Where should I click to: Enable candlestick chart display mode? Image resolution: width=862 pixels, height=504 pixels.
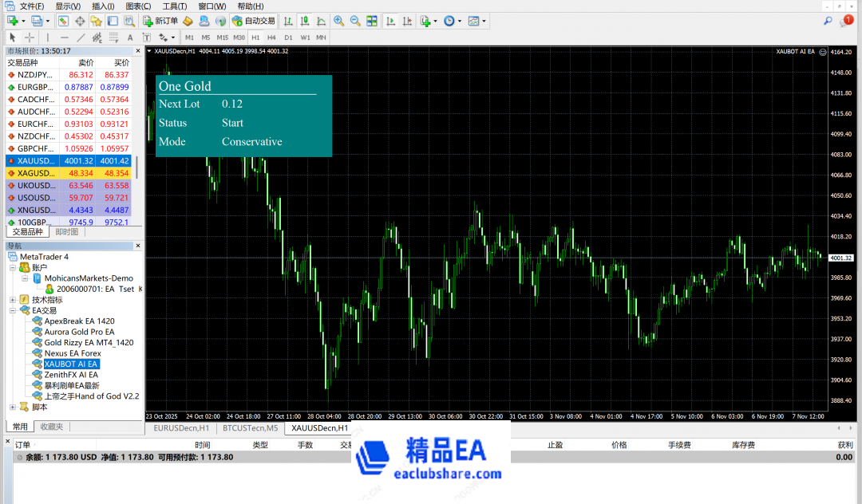pyautogui.click(x=304, y=21)
